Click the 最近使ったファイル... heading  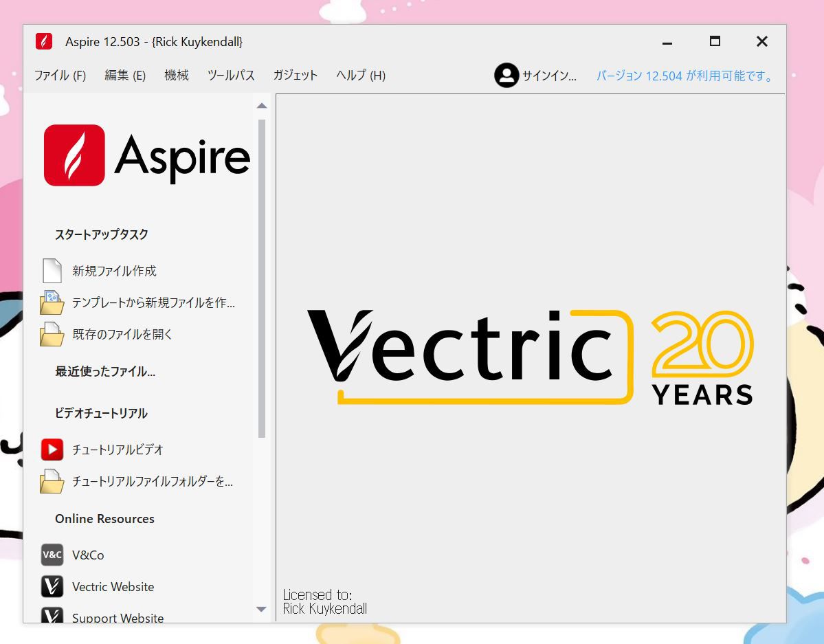pos(105,371)
